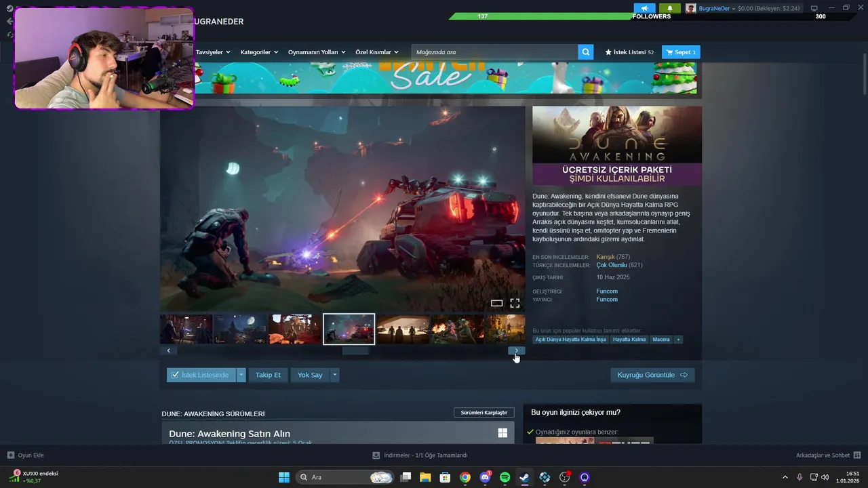The height and width of the screenshot is (488, 868).
Task: Open Çok Olumlu (621) Turkish reviews link
Action: coord(619,265)
